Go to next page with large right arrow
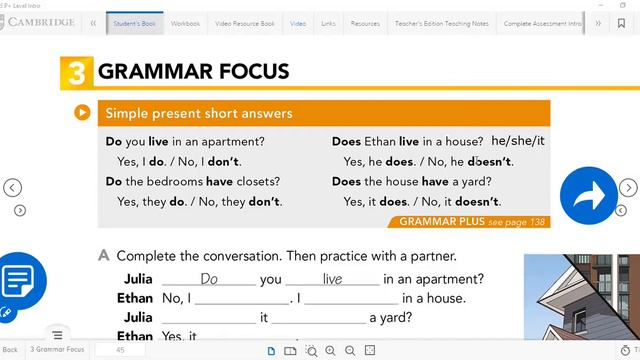This screenshot has width=640, height=360. click(x=628, y=188)
